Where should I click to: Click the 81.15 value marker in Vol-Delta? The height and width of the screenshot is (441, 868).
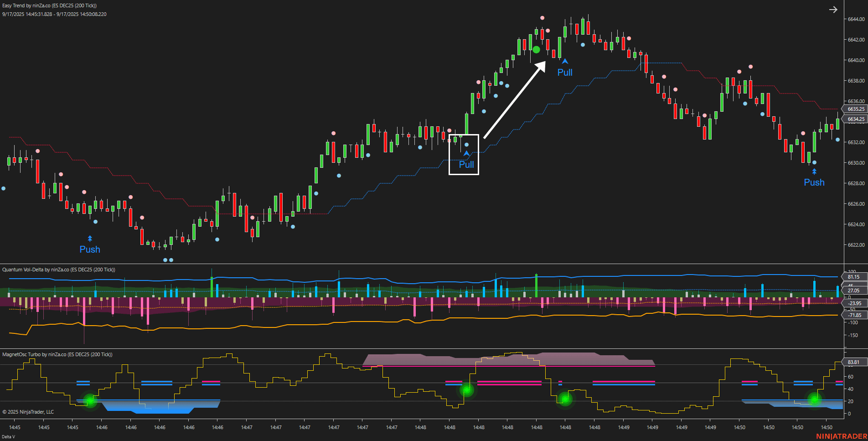(x=853, y=277)
